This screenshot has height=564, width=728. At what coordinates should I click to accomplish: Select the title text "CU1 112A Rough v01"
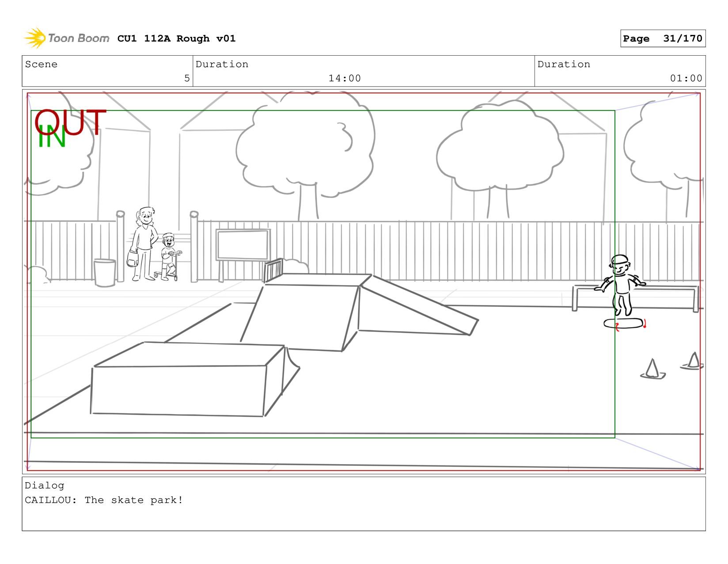click(x=177, y=38)
